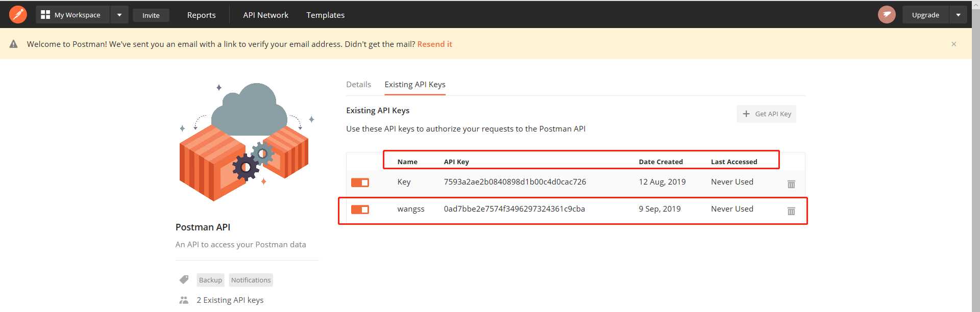Click the API Key column header
Screen dimensions: 980x312
456,162
